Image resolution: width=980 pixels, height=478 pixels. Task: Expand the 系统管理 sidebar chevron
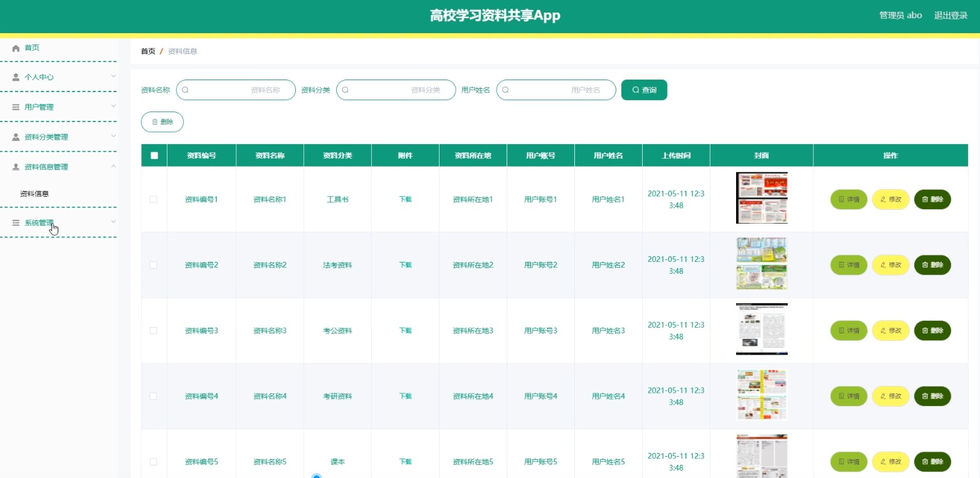tap(113, 222)
